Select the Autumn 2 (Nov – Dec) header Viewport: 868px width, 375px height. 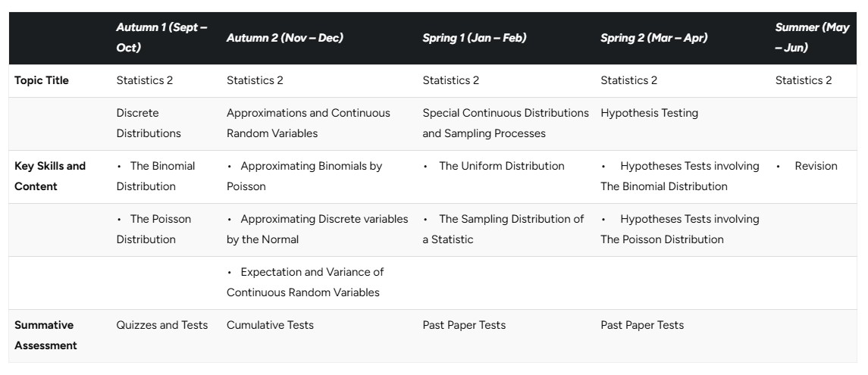(x=284, y=38)
